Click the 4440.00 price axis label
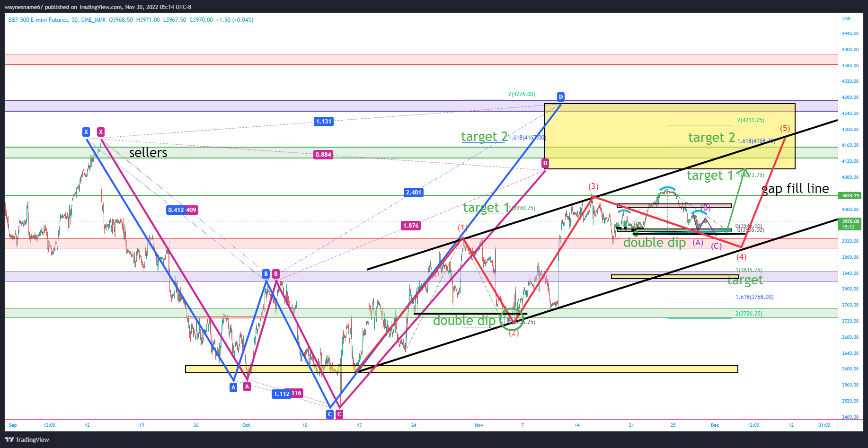This screenshot has height=448, width=868. tap(850, 34)
